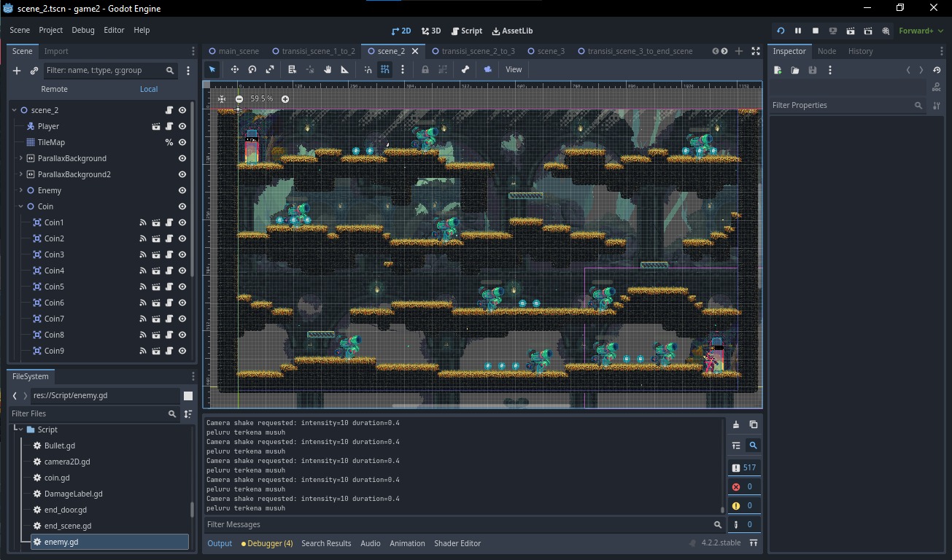Toggle error messages filter in output
The image size is (952, 560).
pyautogui.click(x=744, y=486)
